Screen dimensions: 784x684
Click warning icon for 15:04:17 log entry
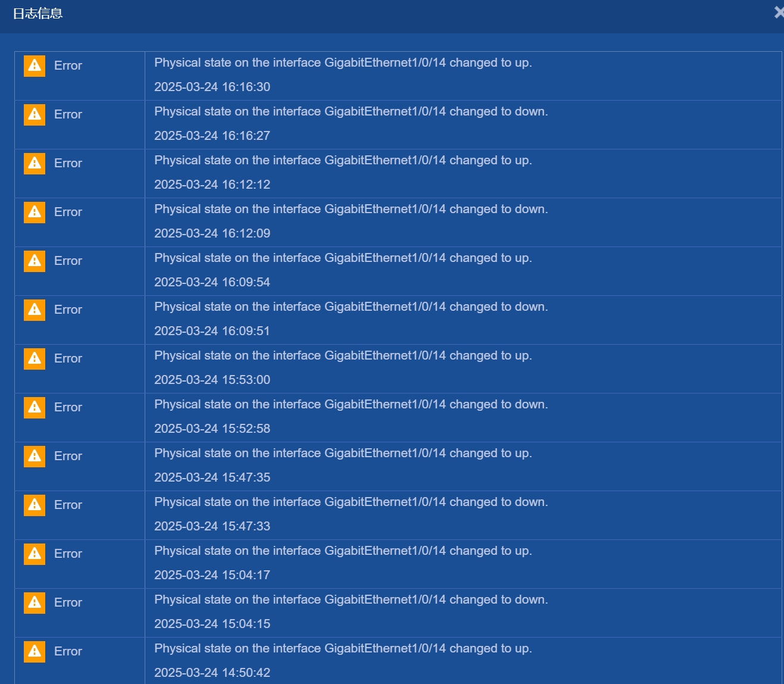coord(35,554)
